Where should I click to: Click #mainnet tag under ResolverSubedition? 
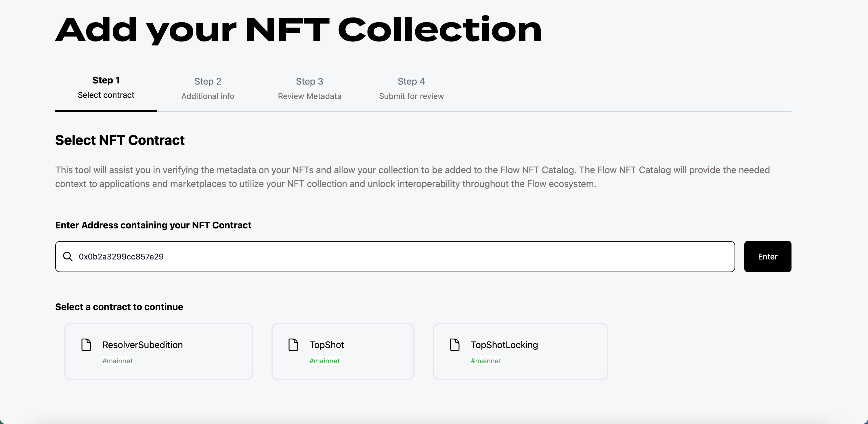pyautogui.click(x=118, y=361)
